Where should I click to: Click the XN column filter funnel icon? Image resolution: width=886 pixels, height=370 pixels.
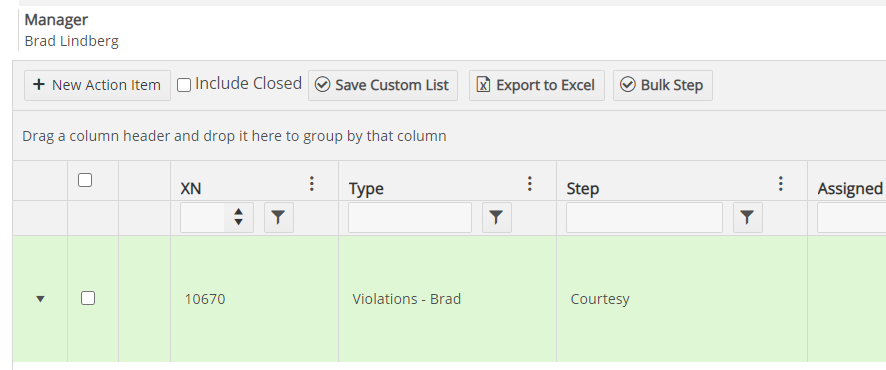(279, 217)
